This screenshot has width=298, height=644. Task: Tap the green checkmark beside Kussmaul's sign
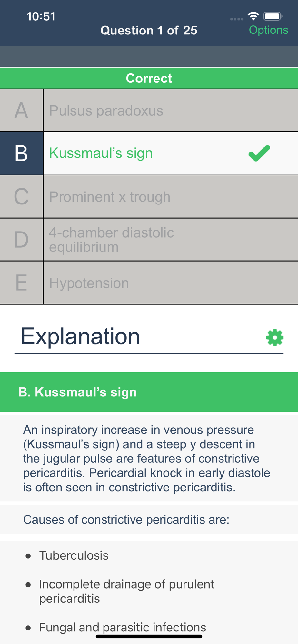coord(259,153)
